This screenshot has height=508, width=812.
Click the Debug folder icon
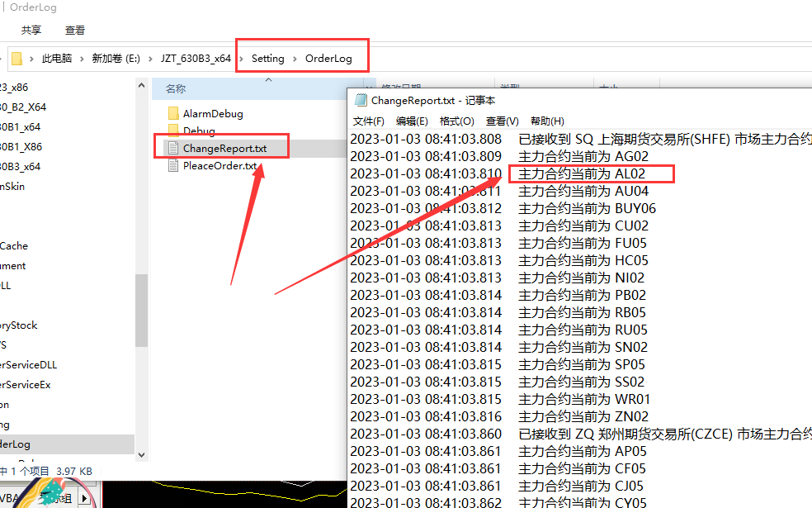coord(173,131)
